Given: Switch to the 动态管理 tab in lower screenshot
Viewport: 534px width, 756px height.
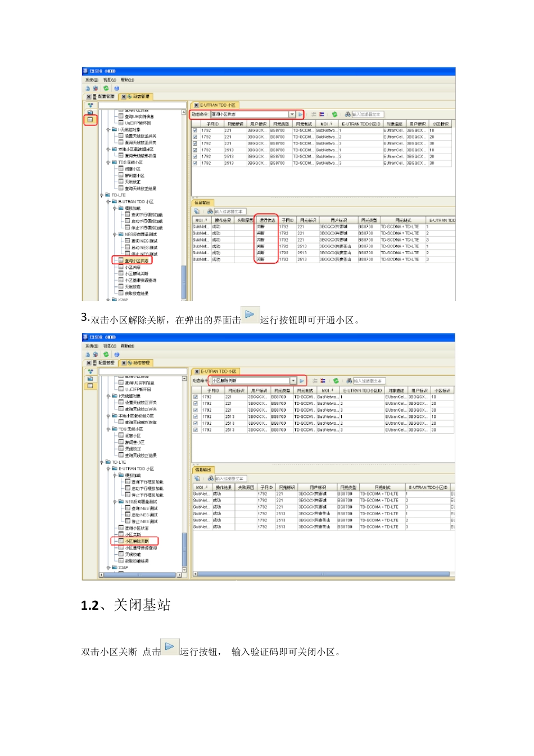Looking at the screenshot, I should pyautogui.click(x=135, y=363).
